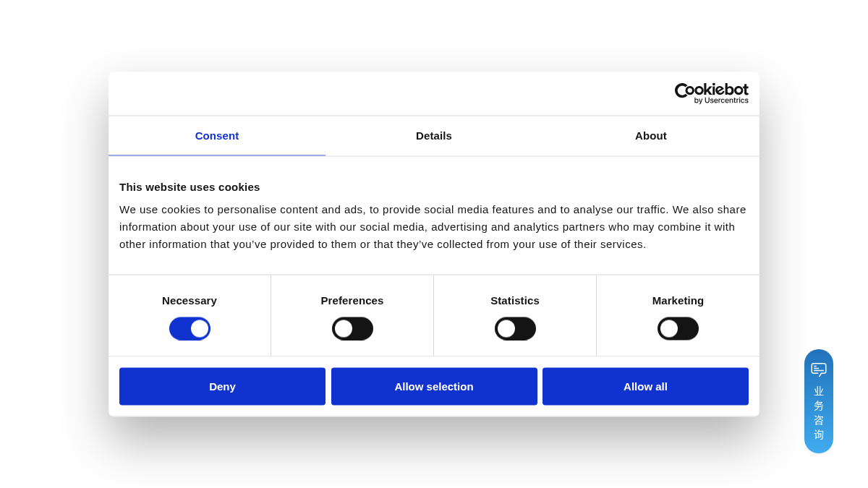This screenshot has width=868, height=488.
Task: Open the business consultation chat widget
Action: [x=819, y=401]
